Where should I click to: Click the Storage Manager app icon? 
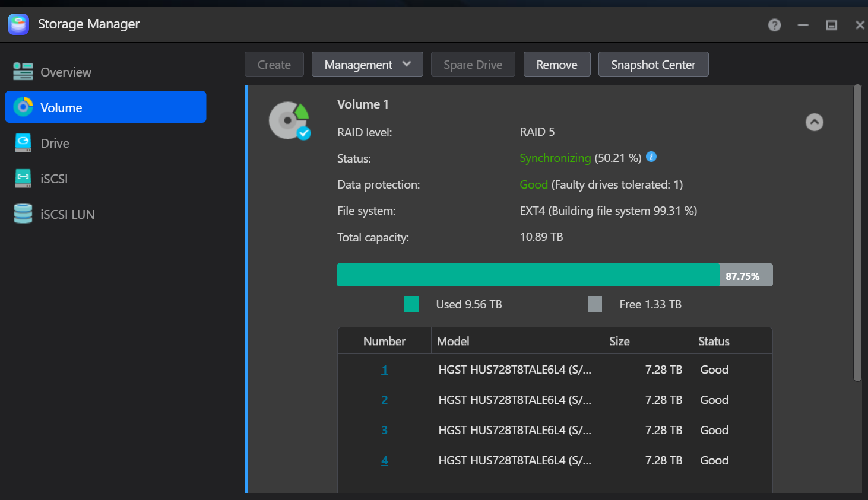(x=18, y=24)
